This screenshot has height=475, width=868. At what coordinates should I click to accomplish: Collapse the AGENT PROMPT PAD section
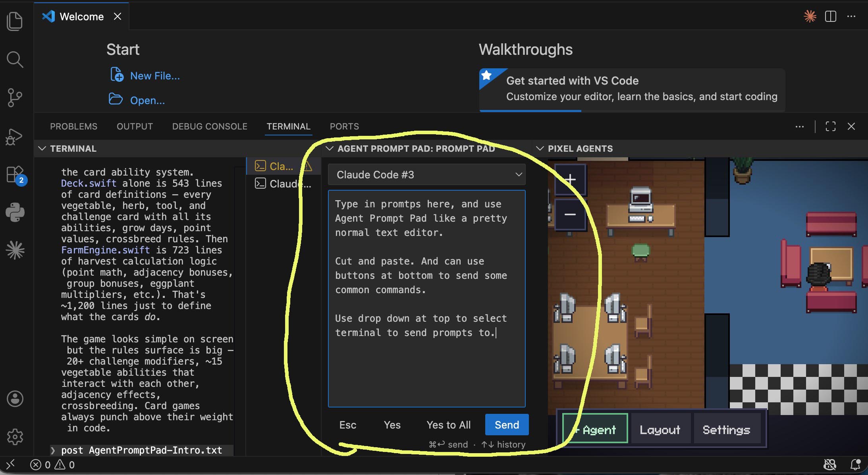tap(330, 149)
